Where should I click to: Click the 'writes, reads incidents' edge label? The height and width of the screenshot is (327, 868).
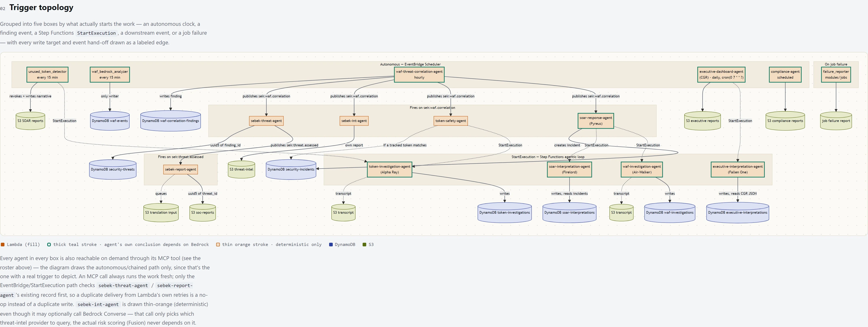click(570, 194)
